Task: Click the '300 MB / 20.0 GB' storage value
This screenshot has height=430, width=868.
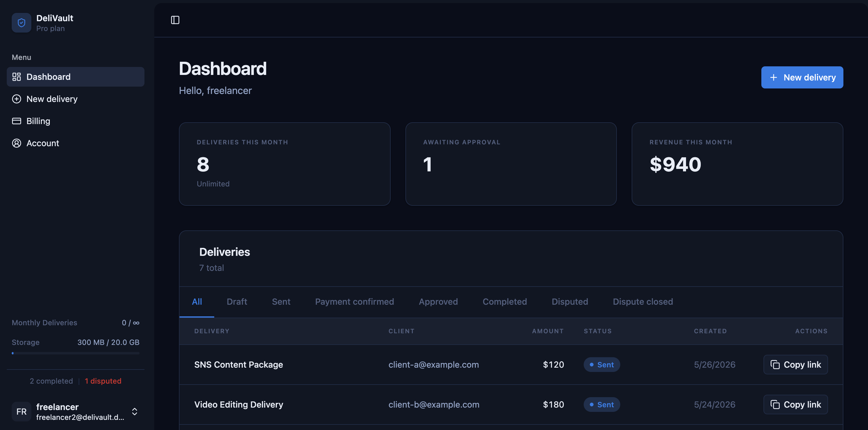Action: tap(108, 342)
